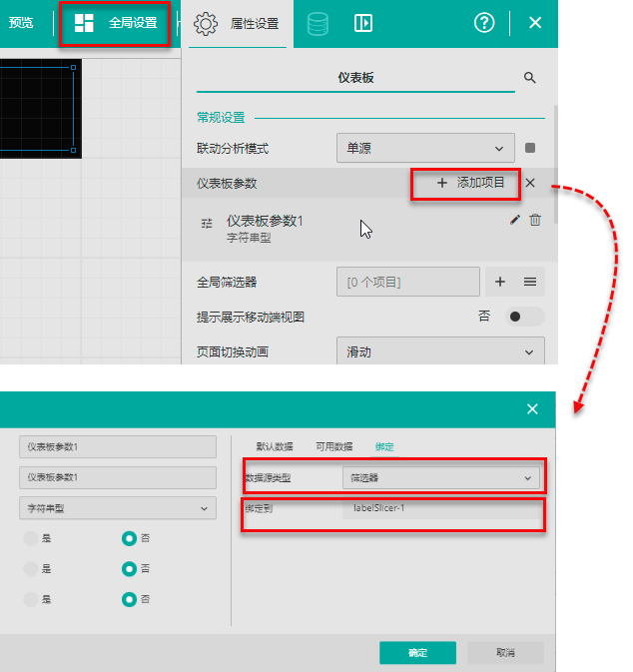Select 否 radio in the last row
Screen dimensions: 633x672
[x=129, y=599]
